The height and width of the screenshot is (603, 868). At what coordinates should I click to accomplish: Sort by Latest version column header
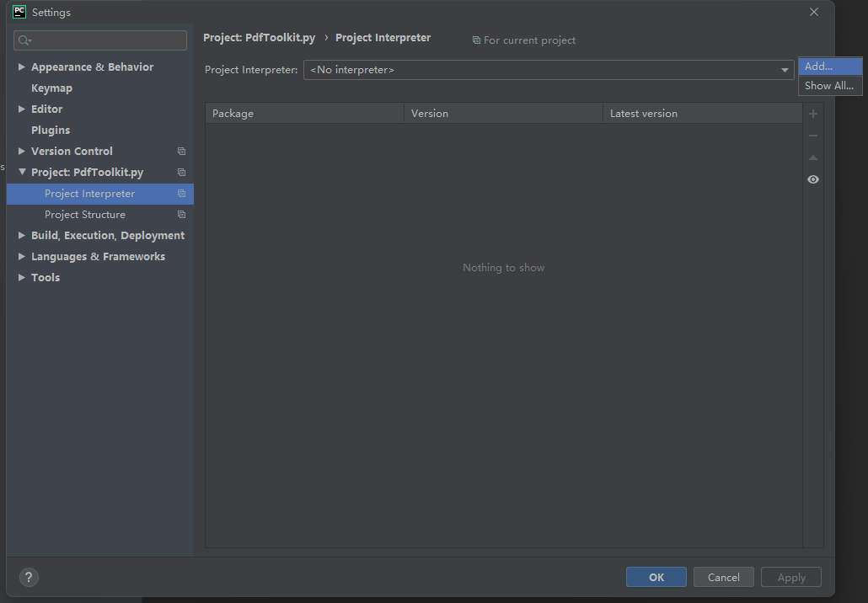click(703, 114)
